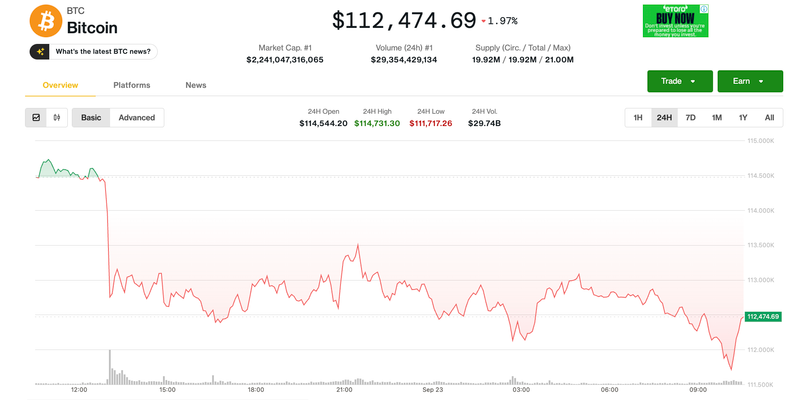
Task: Click the green 112,474.69 price marker
Action: 763,316
